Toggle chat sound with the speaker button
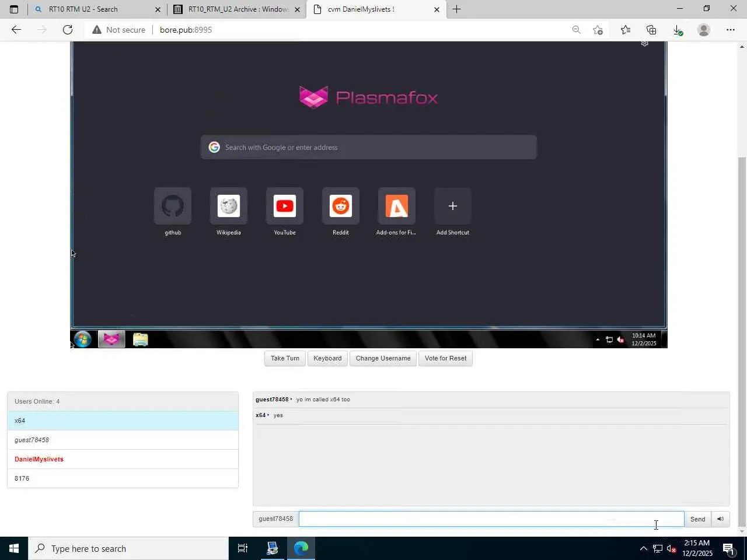The height and width of the screenshot is (560, 747). tap(720, 519)
